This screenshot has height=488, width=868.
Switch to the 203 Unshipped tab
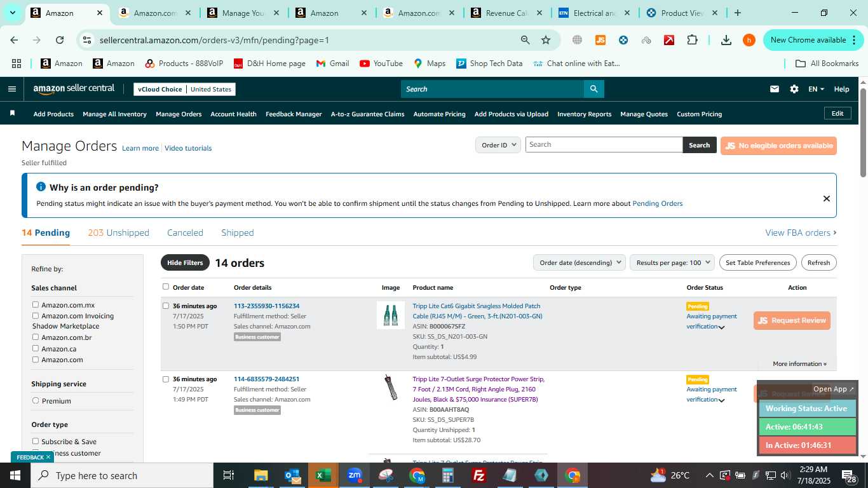click(119, 233)
